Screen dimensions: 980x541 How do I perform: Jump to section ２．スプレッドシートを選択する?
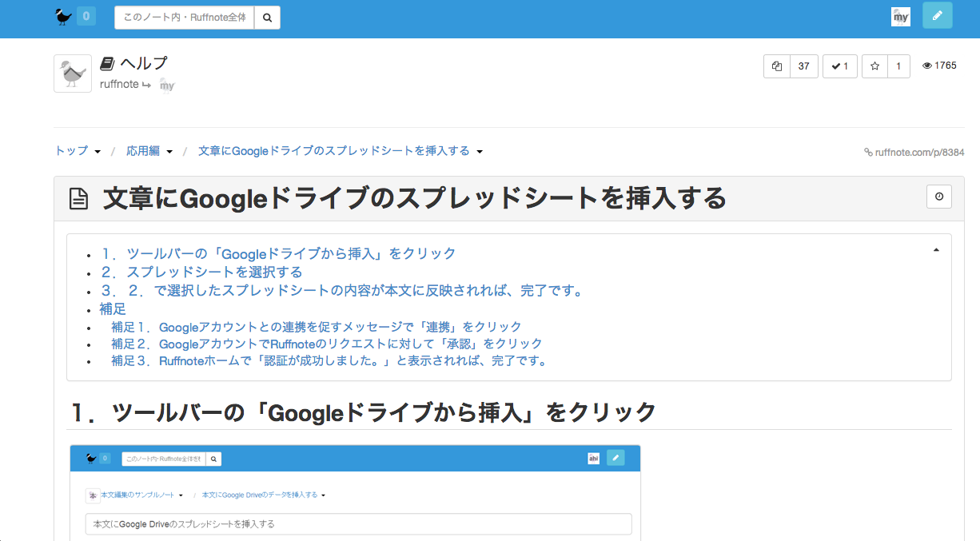click(x=201, y=272)
